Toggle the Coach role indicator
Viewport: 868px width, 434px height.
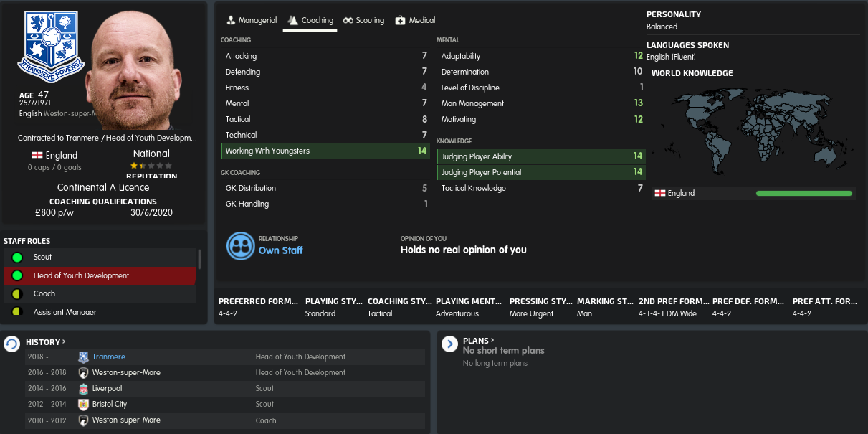[17, 293]
